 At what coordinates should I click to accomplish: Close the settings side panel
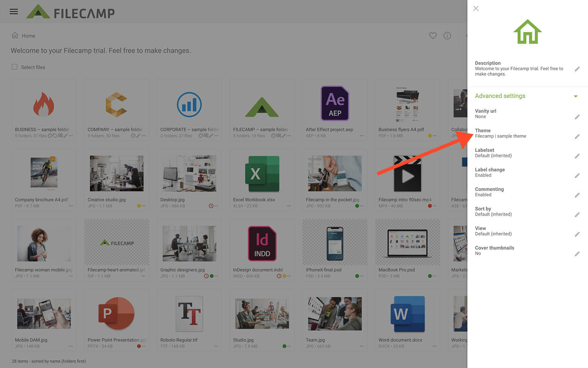coord(476,8)
